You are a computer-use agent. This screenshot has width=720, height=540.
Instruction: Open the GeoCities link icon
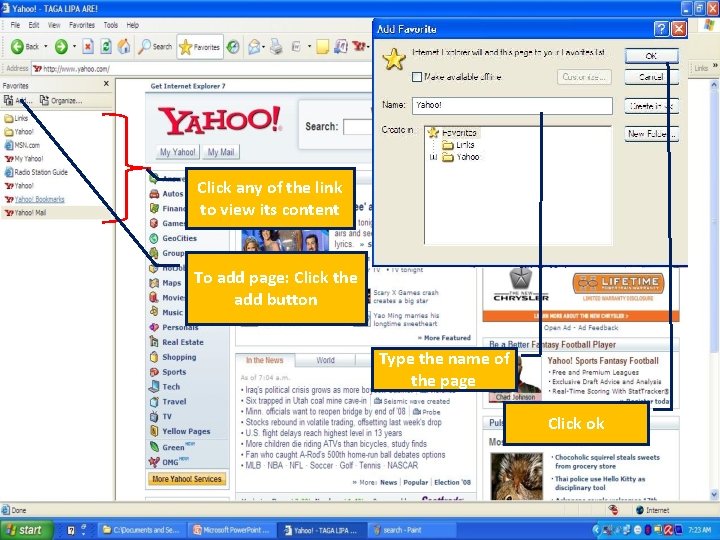pyautogui.click(x=154, y=238)
